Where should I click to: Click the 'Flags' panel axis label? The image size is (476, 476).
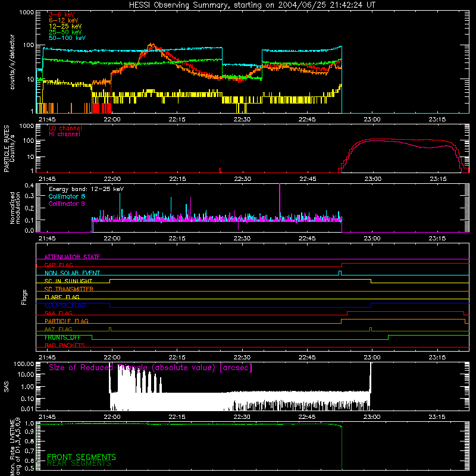pyautogui.click(x=24, y=297)
